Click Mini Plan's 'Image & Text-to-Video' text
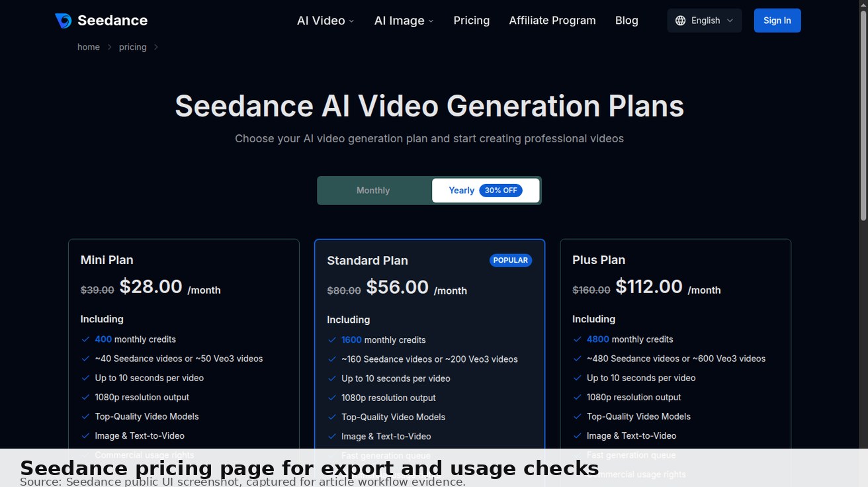 coord(140,435)
